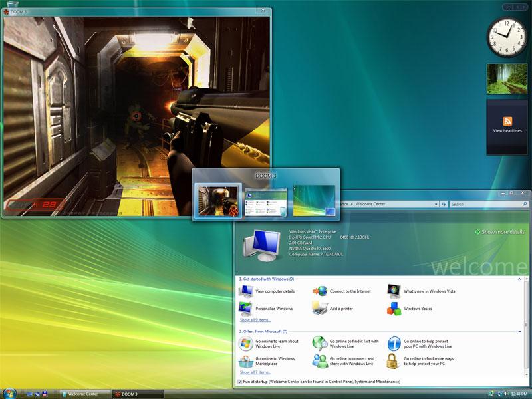The image size is (532, 399).
Task: Collapse Get started with Windows section
Action: tap(519, 279)
